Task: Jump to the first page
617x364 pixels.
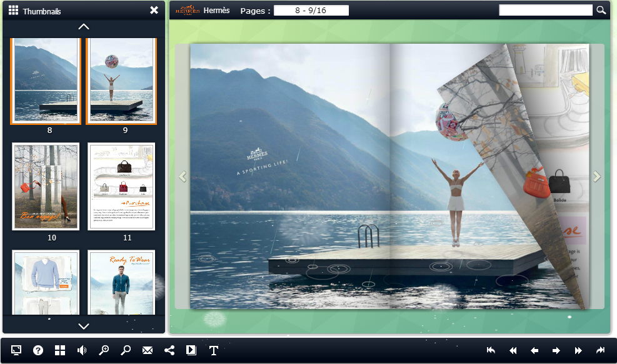Action: pyautogui.click(x=491, y=350)
